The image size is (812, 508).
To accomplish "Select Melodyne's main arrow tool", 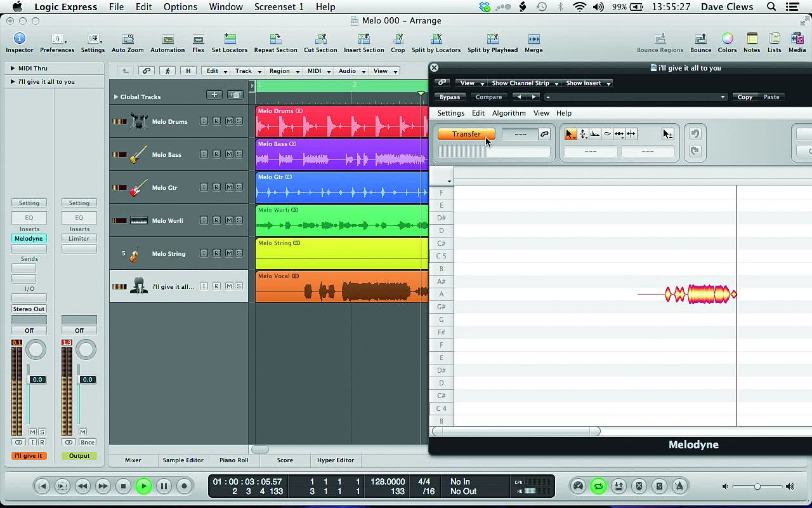I will tap(570, 134).
